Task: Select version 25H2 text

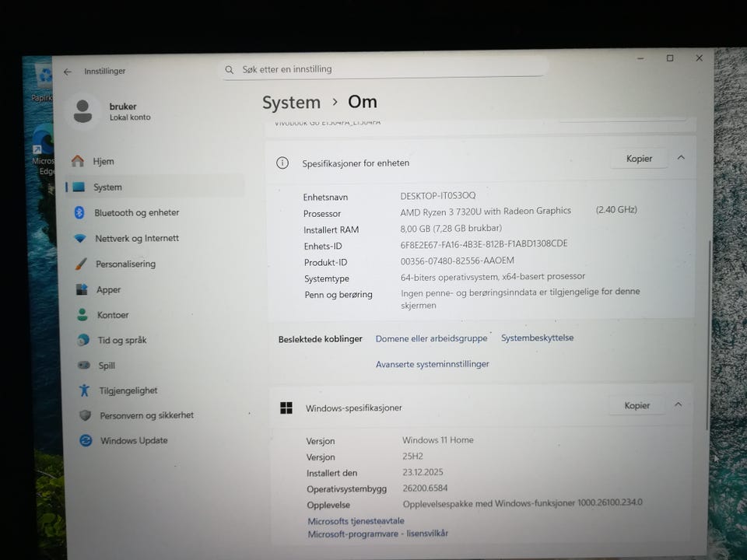Action: [x=412, y=457]
